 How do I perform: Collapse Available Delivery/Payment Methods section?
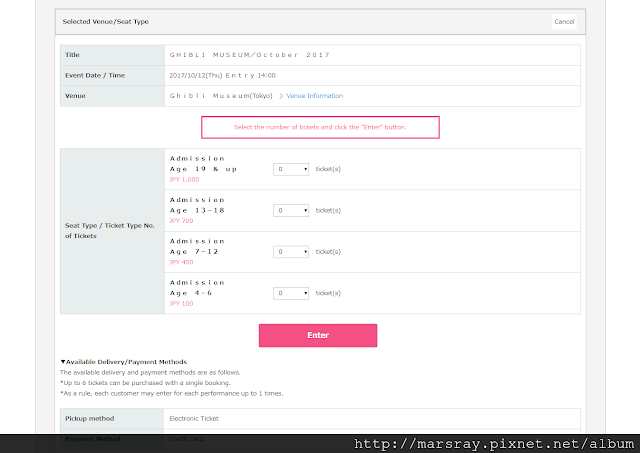124,362
